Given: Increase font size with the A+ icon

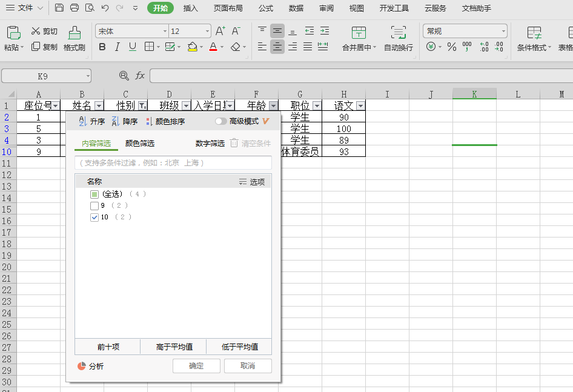Looking at the screenshot, I should pyautogui.click(x=220, y=31).
